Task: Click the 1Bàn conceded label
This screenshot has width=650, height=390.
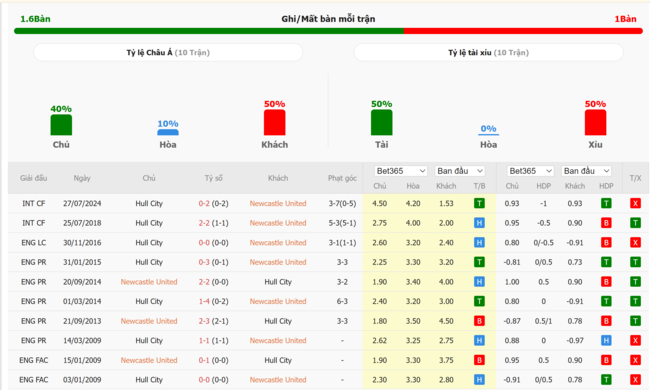Action: click(625, 19)
